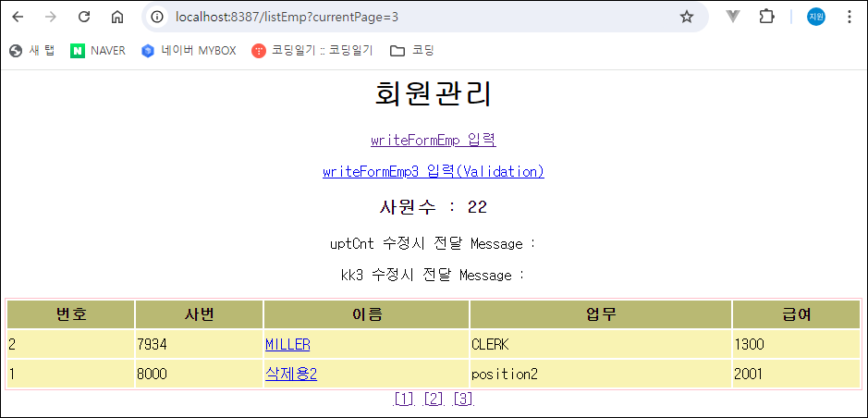Select row number 2 cell for MILLER
Viewport: 868px width, 418px height.
[71, 344]
